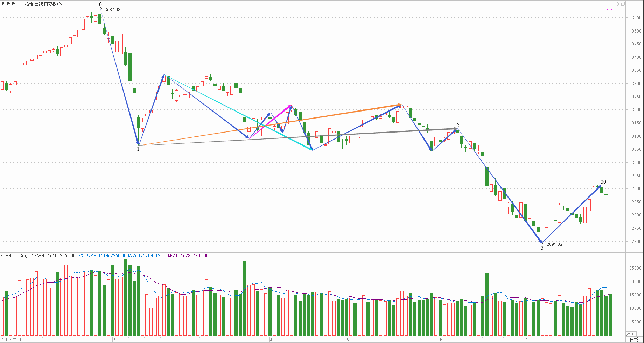This screenshot has height=343, width=644.
Task: Click the MA5 volume average label
Action: pyautogui.click(x=147, y=256)
